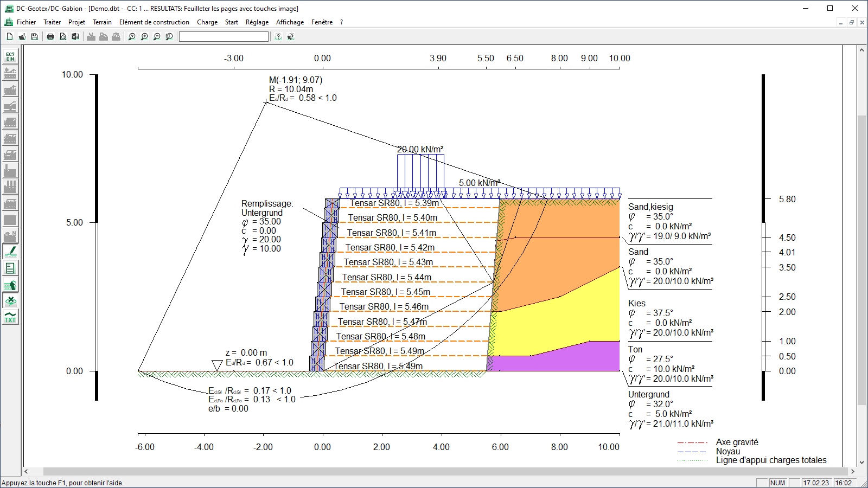Toggle the green X rotation sidebar tool
The width and height of the screenshot is (868, 488).
pos(10,300)
